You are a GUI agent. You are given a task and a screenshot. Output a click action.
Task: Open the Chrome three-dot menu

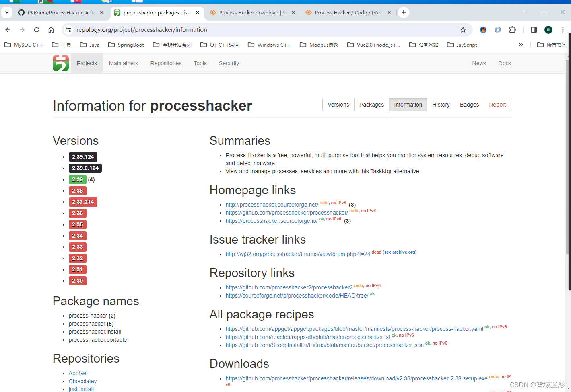point(563,29)
